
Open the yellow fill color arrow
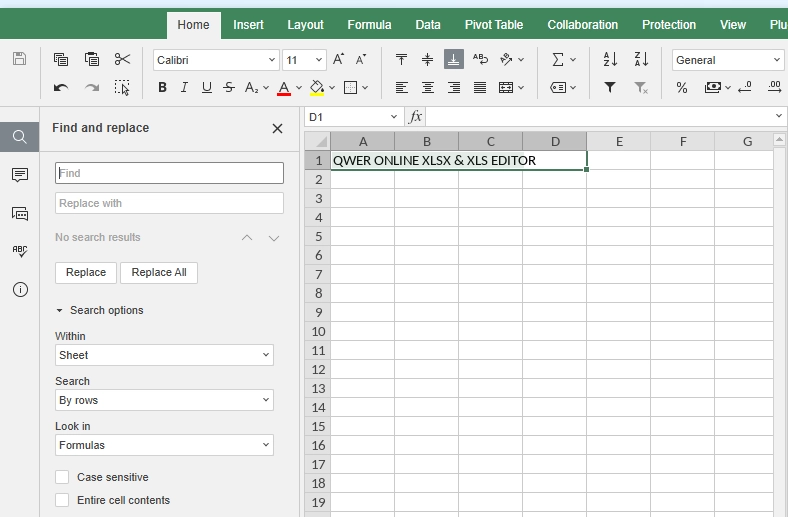pos(332,87)
